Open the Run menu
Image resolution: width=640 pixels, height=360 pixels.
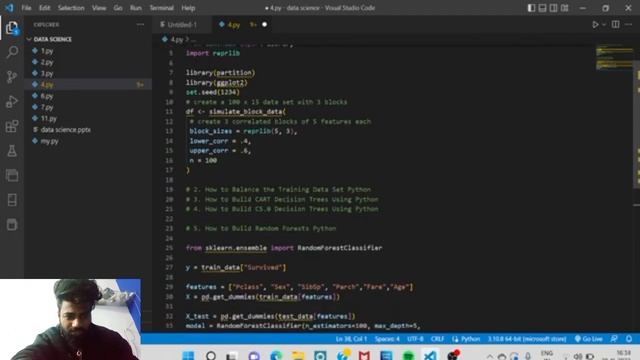coord(136,8)
